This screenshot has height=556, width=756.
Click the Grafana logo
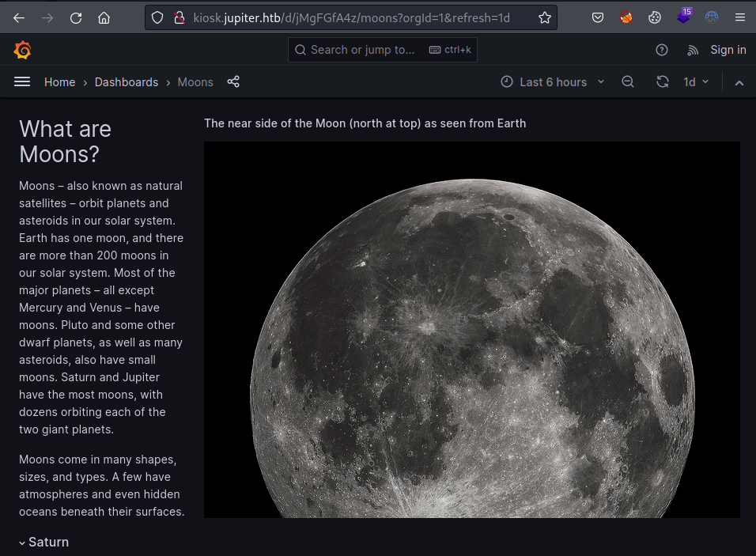(x=22, y=50)
